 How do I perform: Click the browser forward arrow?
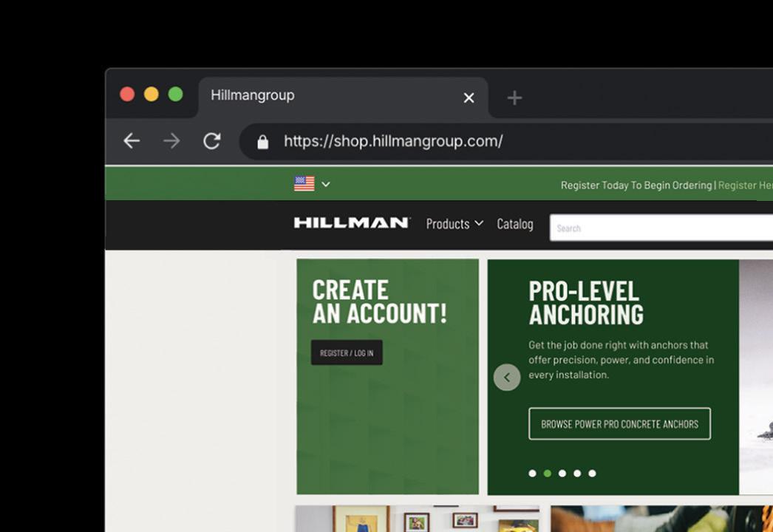pyautogui.click(x=171, y=141)
